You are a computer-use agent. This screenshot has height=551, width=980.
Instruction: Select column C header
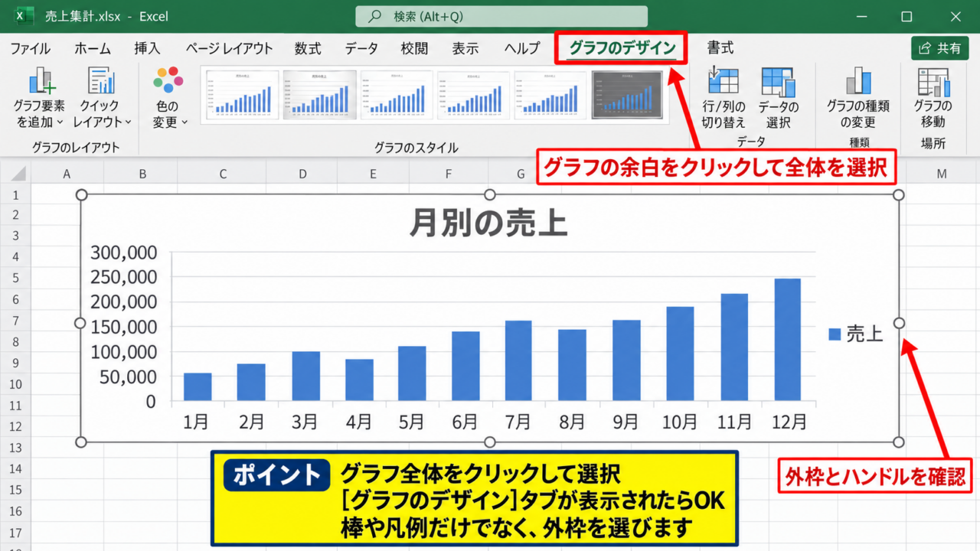pyautogui.click(x=223, y=174)
